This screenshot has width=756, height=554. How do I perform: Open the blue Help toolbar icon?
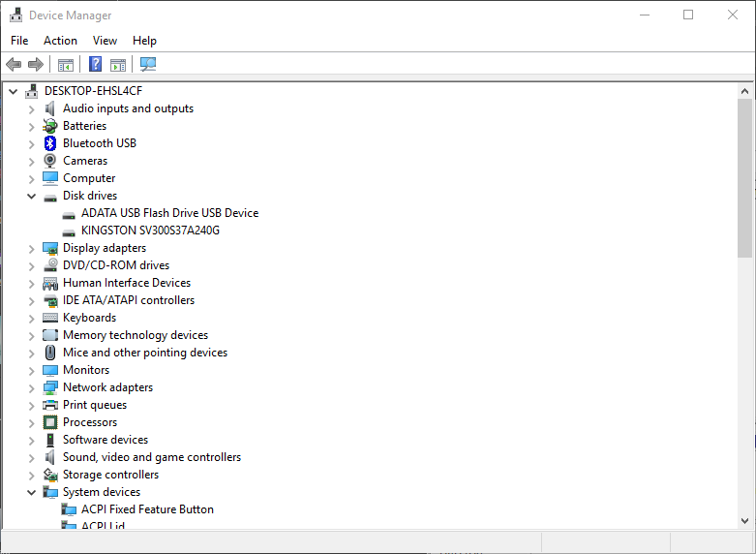pos(96,64)
